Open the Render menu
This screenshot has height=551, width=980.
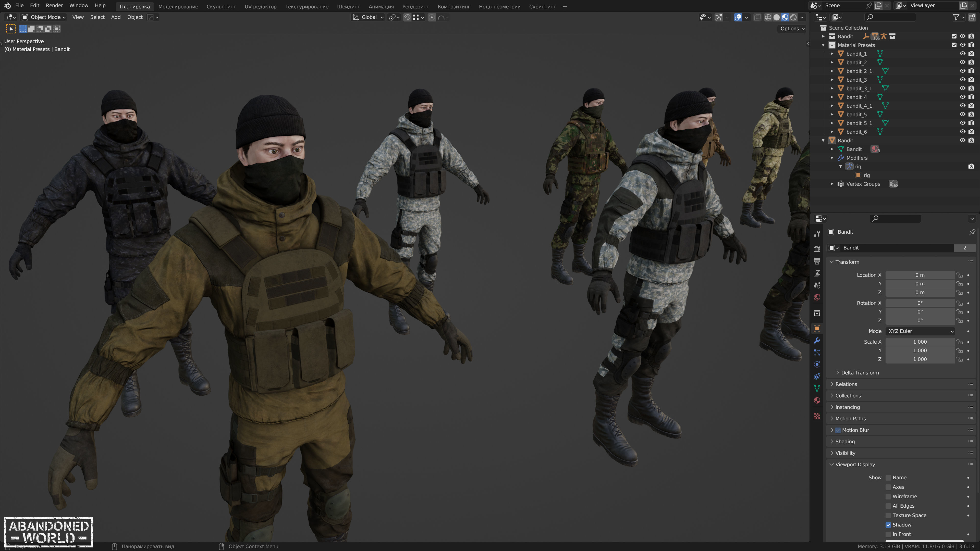point(54,6)
